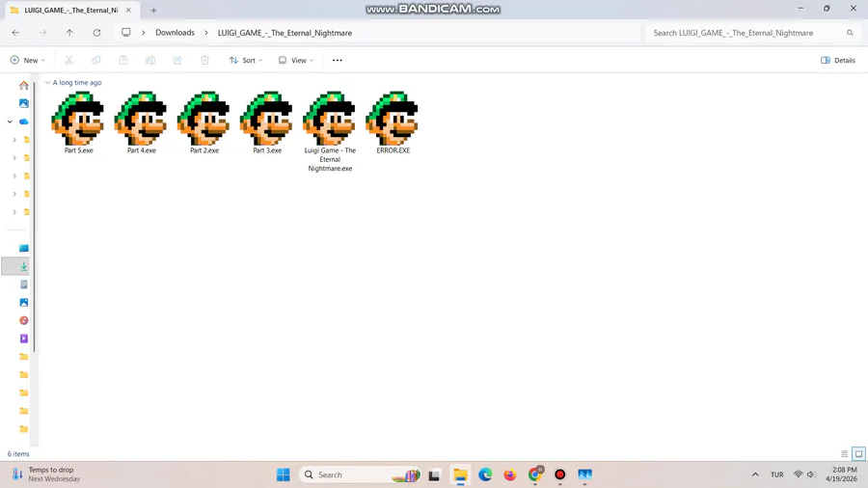Launch Microsoft Edge from taskbar
This screenshot has width=868, height=488.
pyautogui.click(x=485, y=474)
